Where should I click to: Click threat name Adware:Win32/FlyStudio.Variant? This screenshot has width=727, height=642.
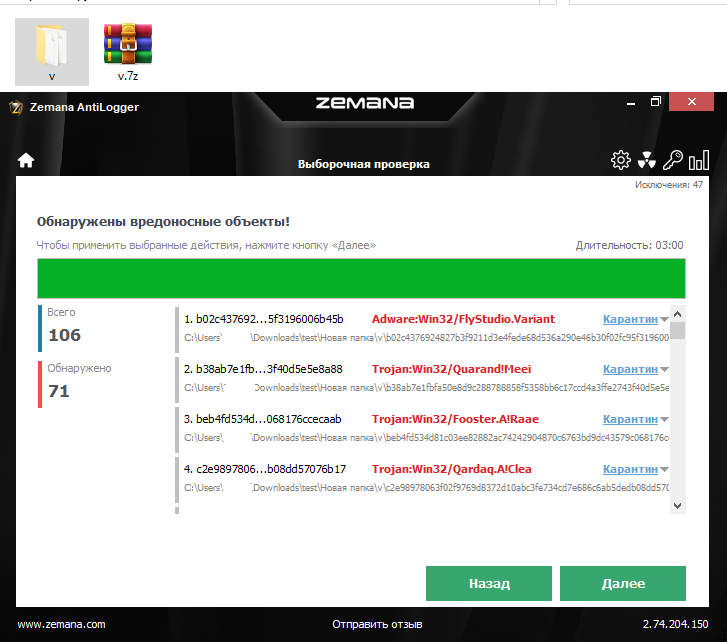[x=463, y=319]
